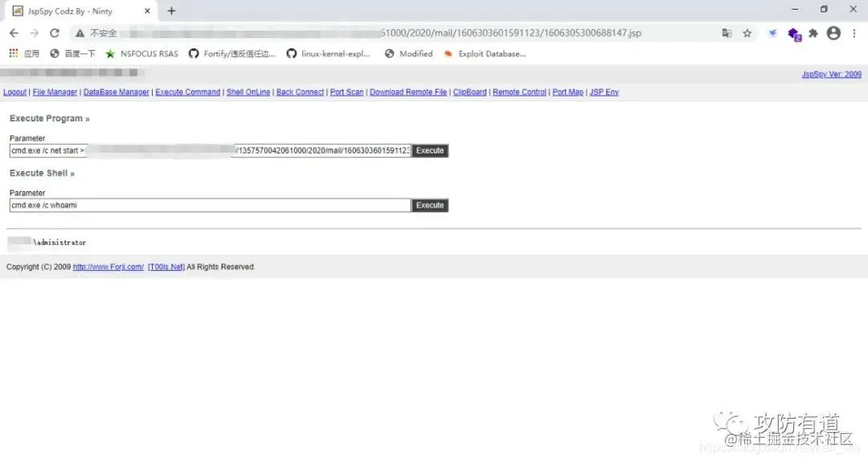
Task: Open the apps grid bookmark
Action: [x=24, y=54]
